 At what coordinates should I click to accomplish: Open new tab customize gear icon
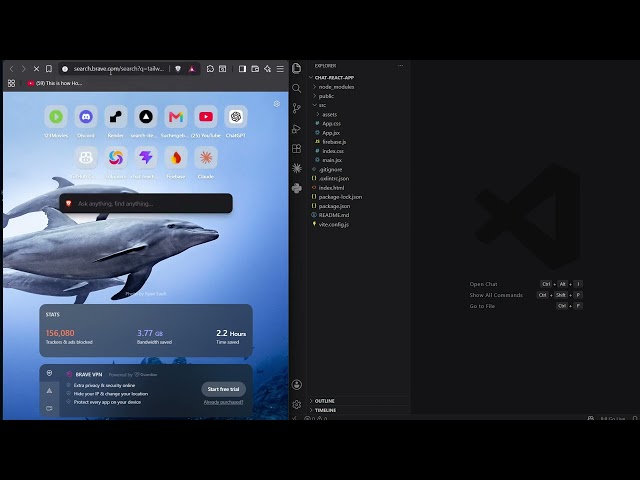tap(277, 104)
